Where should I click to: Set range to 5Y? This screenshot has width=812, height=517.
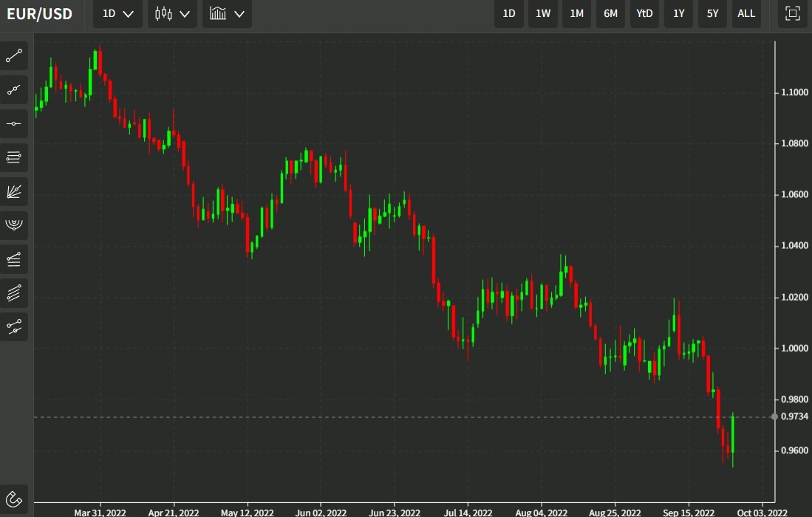pos(712,13)
